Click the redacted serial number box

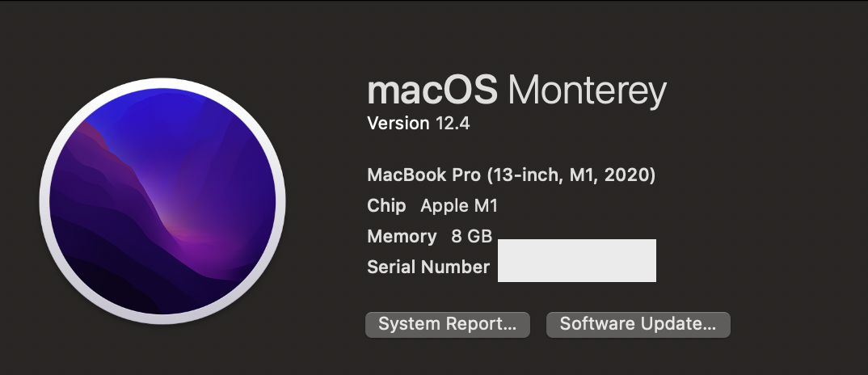tap(576, 260)
